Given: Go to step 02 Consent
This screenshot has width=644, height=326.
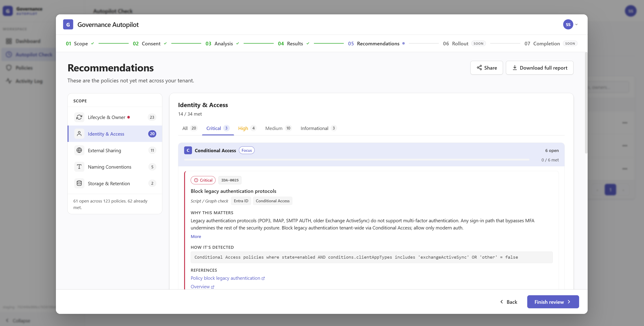Looking at the screenshot, I should point(150,44).
